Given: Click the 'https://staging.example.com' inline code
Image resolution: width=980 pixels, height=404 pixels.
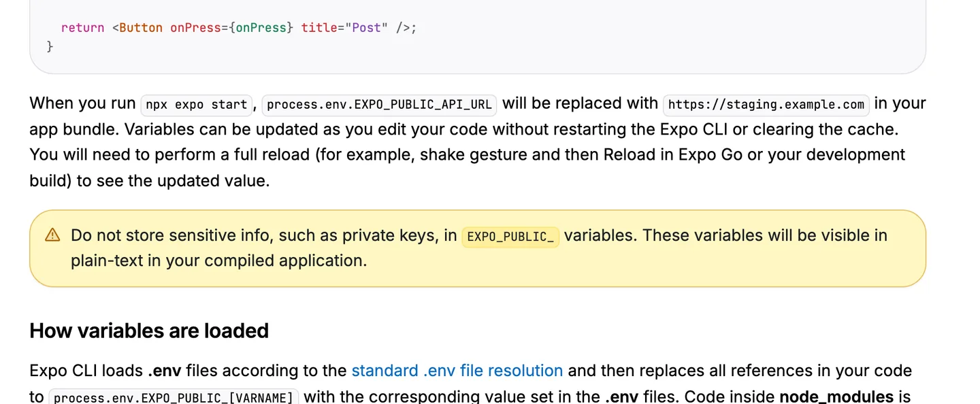Looking at the screenshot, I should click(x=766, y=105).
